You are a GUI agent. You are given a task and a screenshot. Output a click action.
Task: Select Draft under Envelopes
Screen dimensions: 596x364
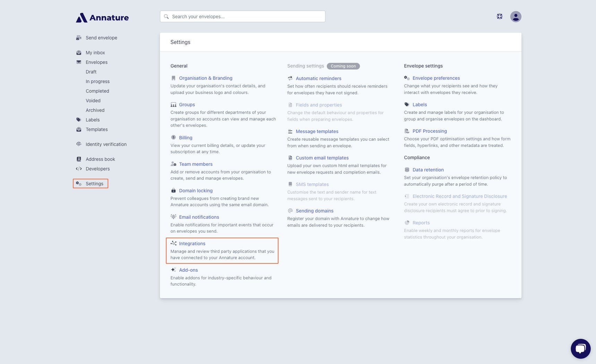91,72
